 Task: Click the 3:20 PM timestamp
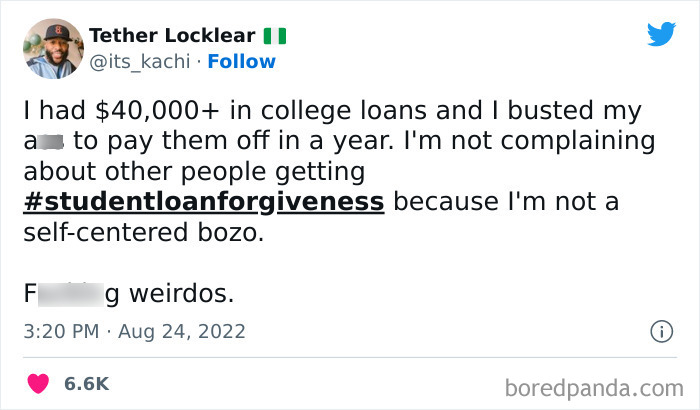coord(59,330)
